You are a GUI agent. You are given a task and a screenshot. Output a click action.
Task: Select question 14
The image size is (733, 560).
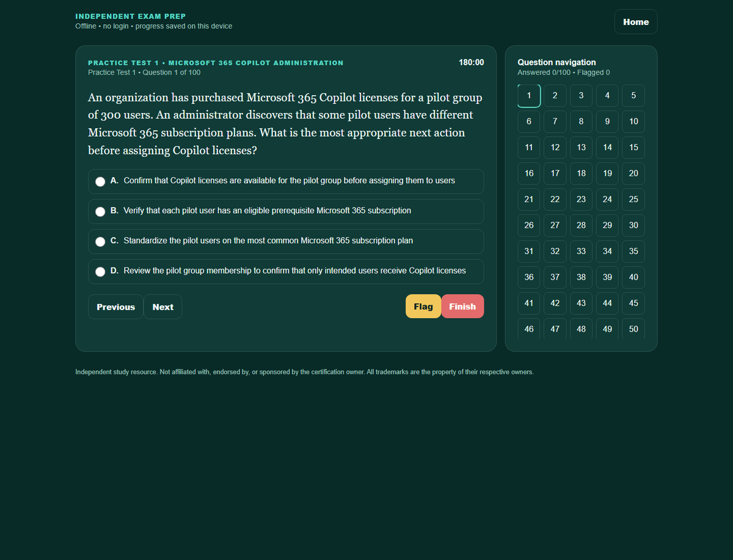607,147
